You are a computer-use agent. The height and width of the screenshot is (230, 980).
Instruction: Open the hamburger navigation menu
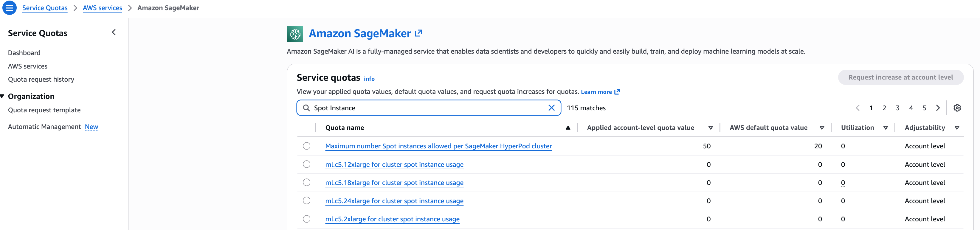pos(10,8)
